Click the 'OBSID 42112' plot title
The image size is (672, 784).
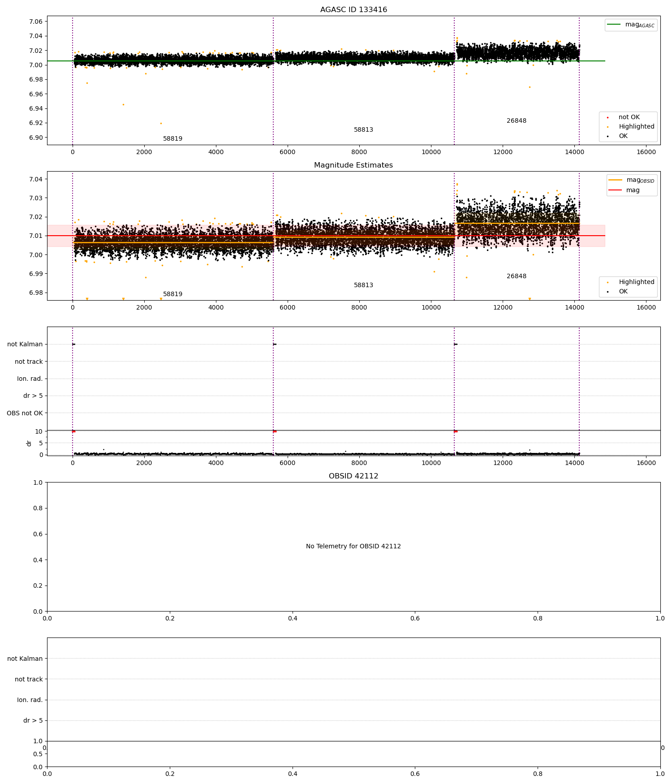point(353,476)
